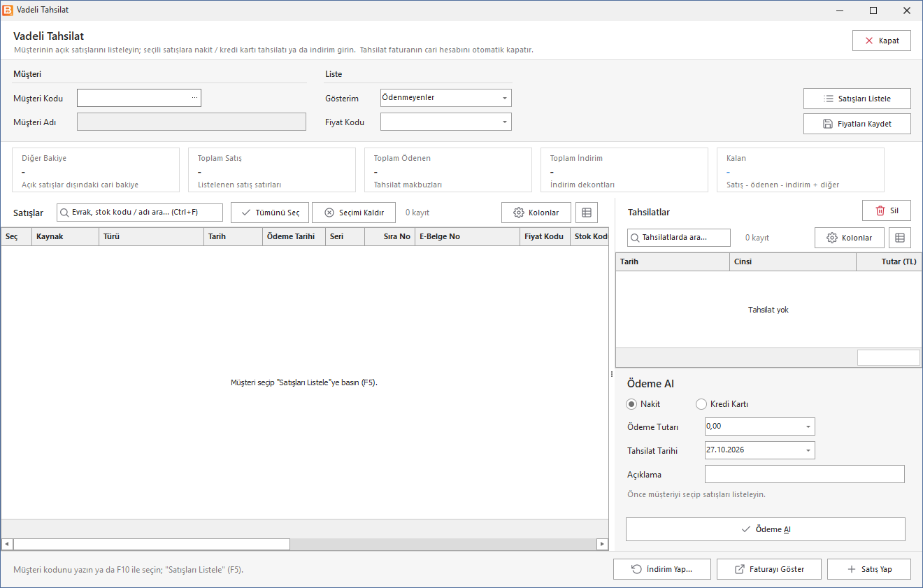This screenshot has width=923, height=588.
Task: Click the Kalan summary card
Action: click(801, 170)
